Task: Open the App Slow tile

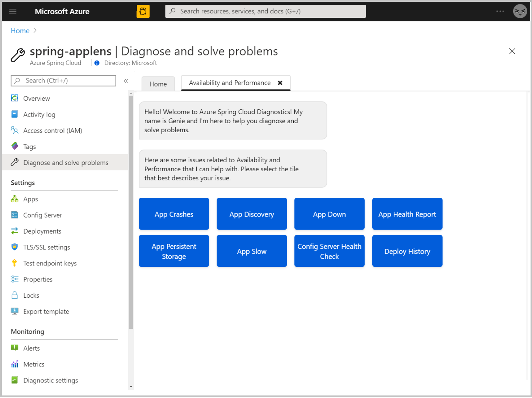Action: tap(252, 251)
